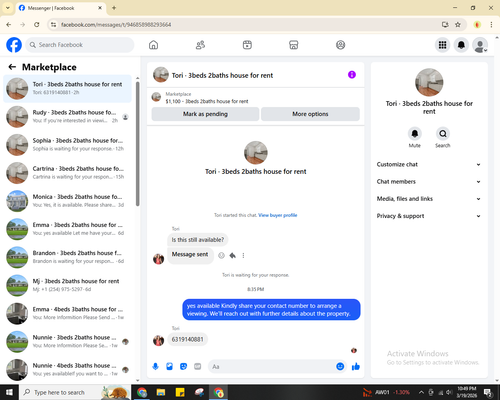Open the Friends icon in top navigation
Image resolution: width=500 pixels, height=400 pixels.
[x=200, y=45]
